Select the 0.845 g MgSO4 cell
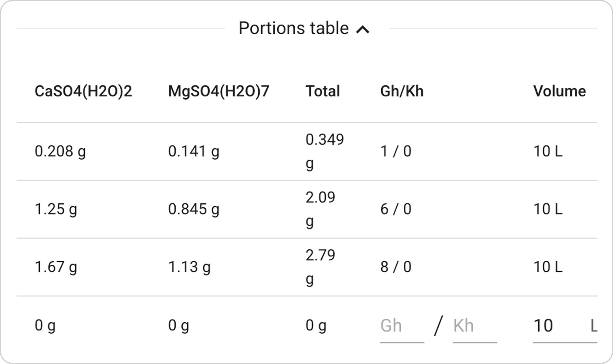The height and width of the screenshot is (364, 613). pyautogui.click(x=193, y=209)
